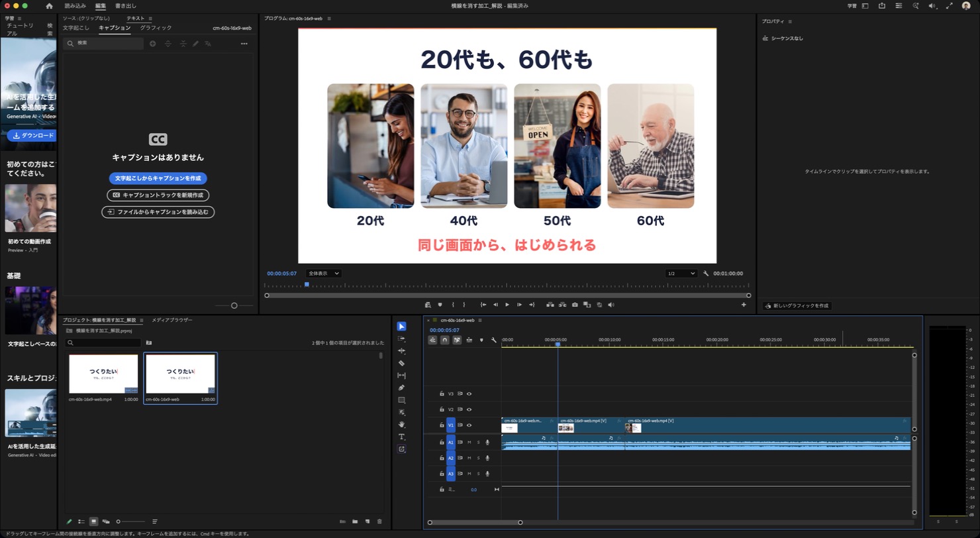Viewport: 980px width, 538px height.
Task: Select the Hand tool
Action: (401, 424)
